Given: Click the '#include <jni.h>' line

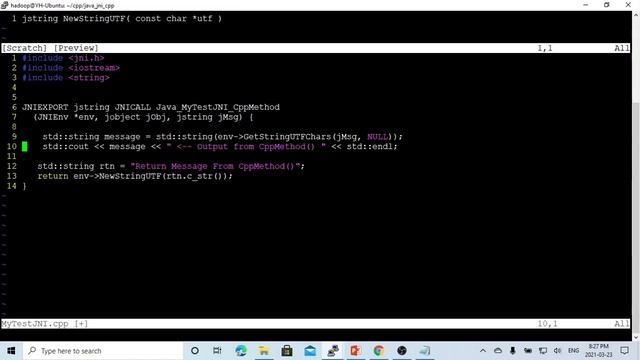Looking at the screenshot, I should (63, 58).
